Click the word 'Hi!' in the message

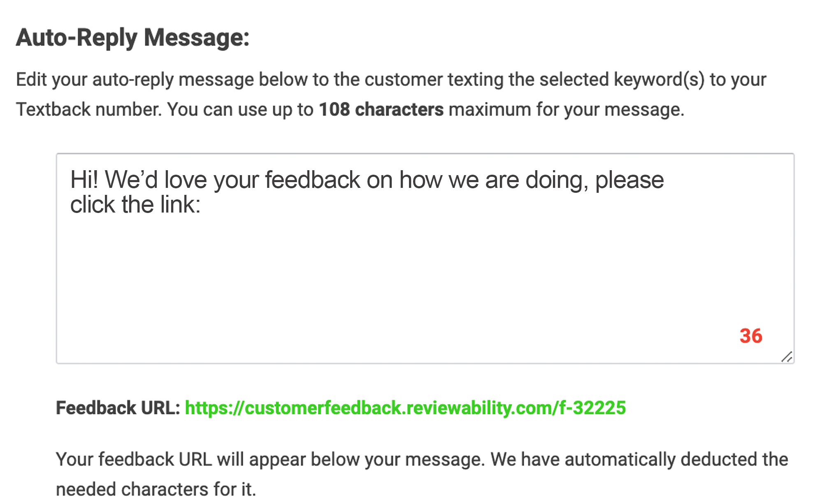[x=84, y=180]
